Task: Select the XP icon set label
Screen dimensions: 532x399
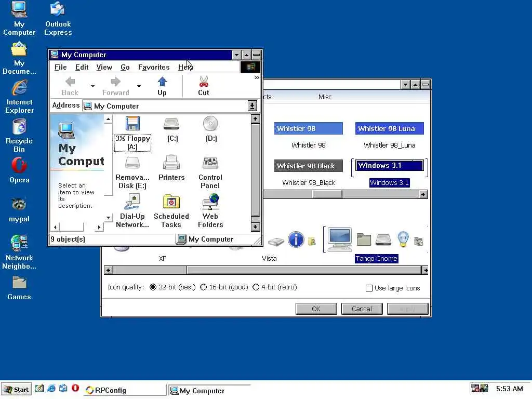Action: tap(163, 259)
